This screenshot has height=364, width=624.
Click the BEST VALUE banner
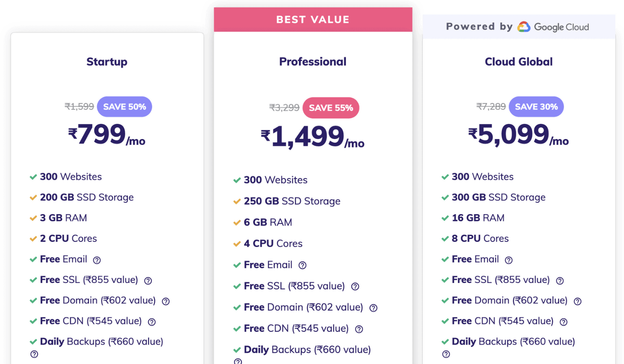(x=313, y=19)
